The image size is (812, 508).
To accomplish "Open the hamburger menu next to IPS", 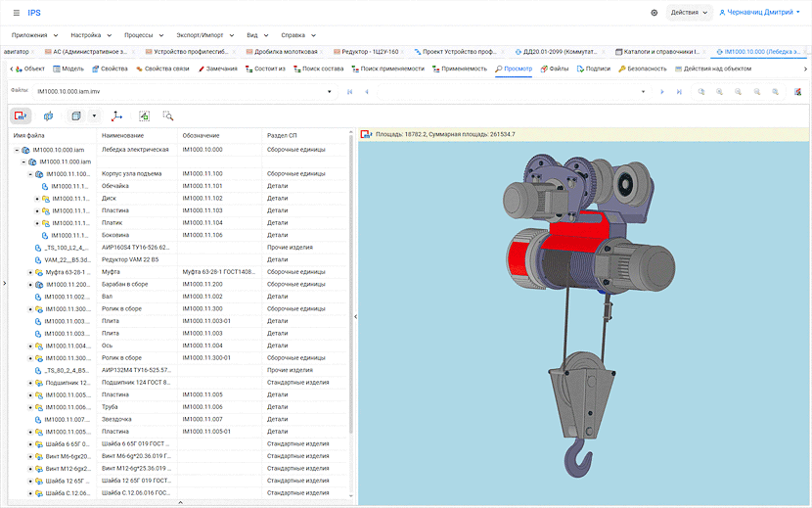I will click(x=16, y=13).
